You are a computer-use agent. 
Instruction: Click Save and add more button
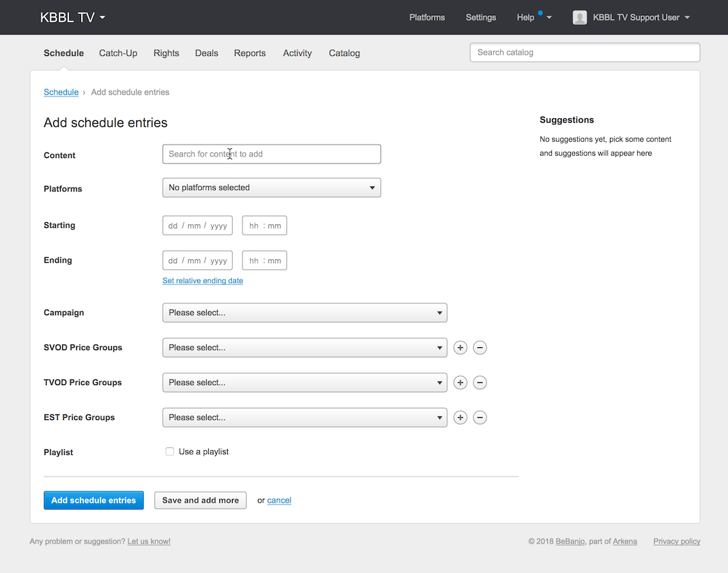pos(201,500)
